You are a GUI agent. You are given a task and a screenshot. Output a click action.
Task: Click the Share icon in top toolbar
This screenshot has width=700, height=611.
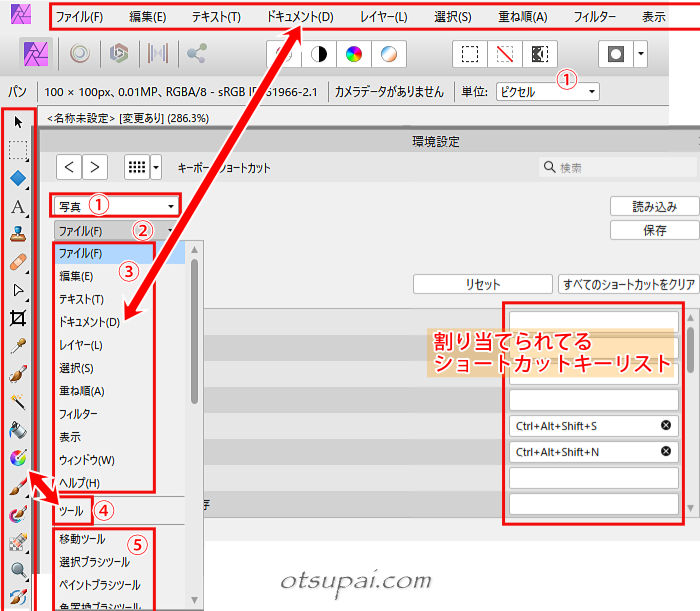tap(197, 54)
